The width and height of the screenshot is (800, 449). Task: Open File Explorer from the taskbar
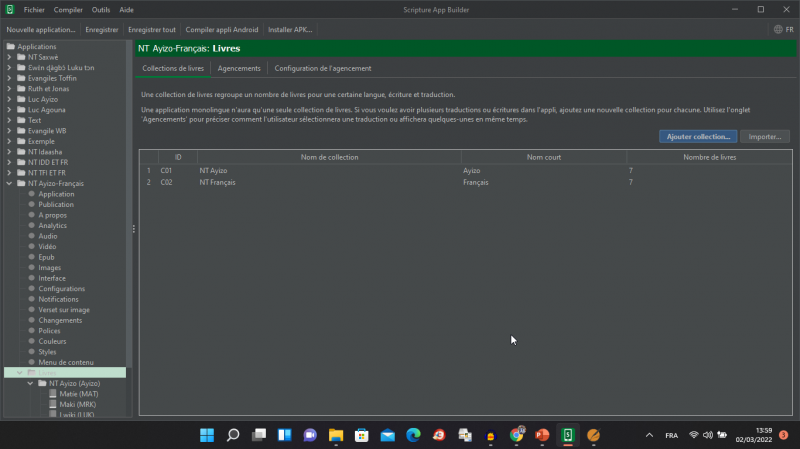click(336, 435)
